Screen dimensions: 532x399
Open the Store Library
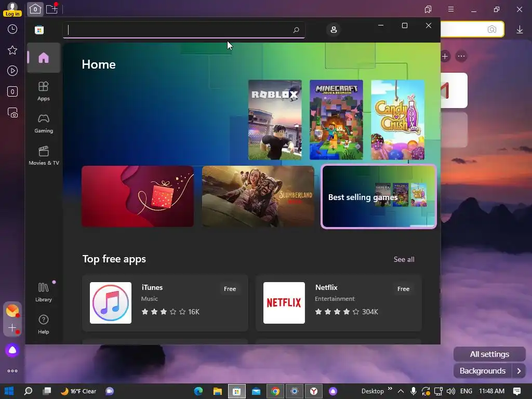44,292
